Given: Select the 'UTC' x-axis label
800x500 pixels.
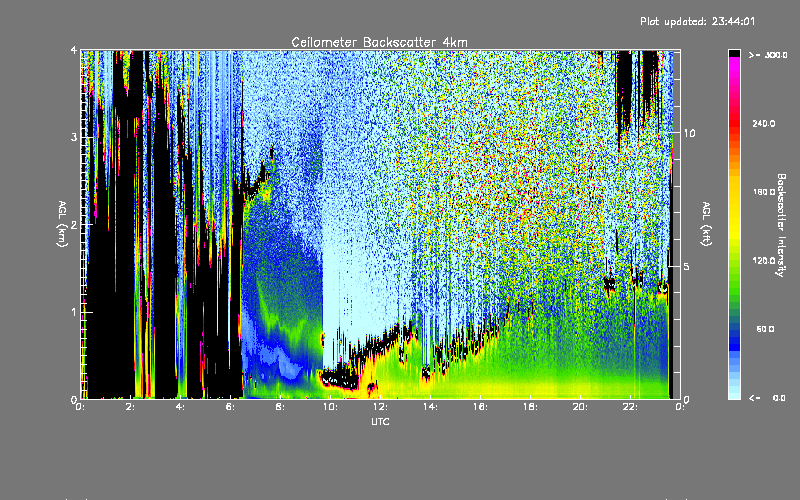Looking at the screenshot, I should (x=380, y=421).
